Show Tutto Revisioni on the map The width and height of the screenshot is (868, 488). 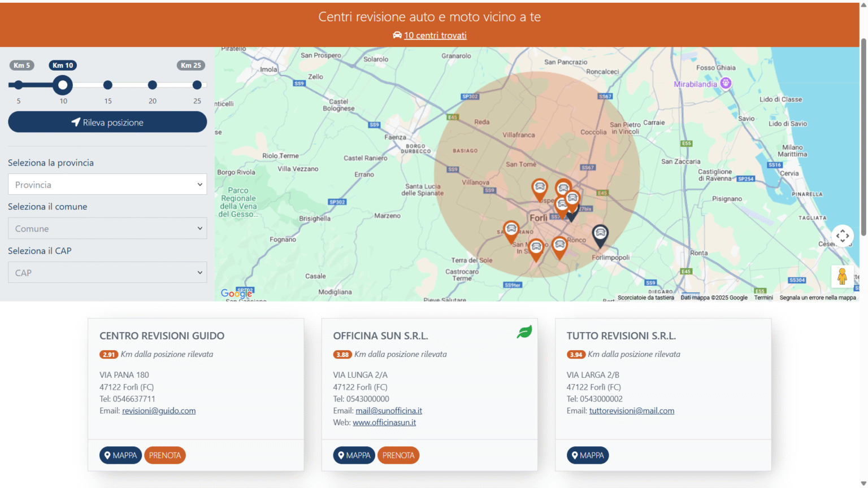click(587, 455)
